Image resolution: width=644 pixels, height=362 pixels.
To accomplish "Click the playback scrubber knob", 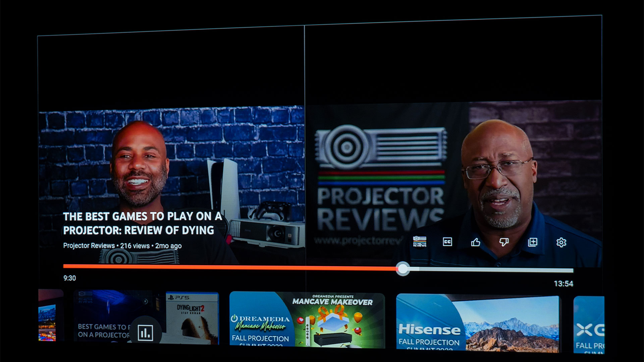I will (x=402, y=269).
